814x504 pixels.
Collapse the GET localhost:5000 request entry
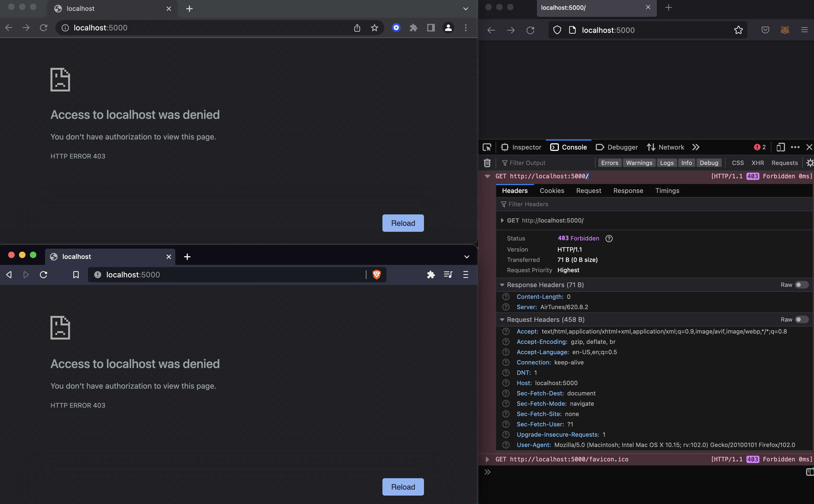(487, 176)
